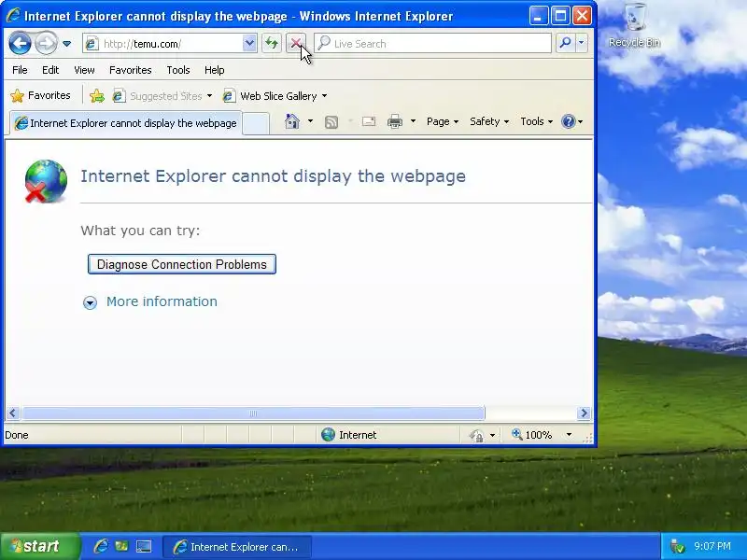Screen dimensions: 747x560
Task: Open the Help menu
Action: point(215,70)
